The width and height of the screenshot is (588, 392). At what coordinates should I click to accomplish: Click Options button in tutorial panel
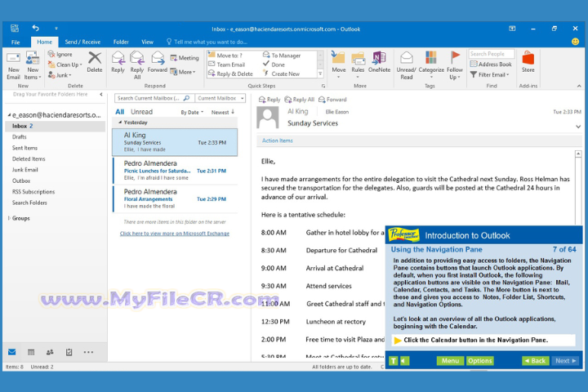(x=479, y=360)
